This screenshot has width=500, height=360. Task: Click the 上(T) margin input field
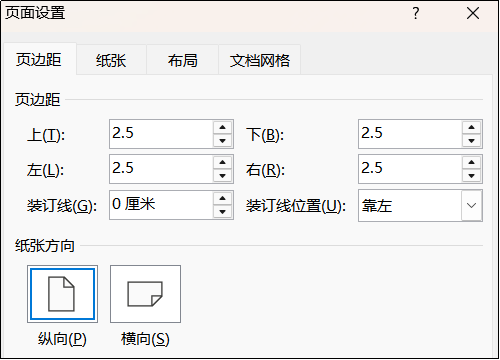coord(161,134)
